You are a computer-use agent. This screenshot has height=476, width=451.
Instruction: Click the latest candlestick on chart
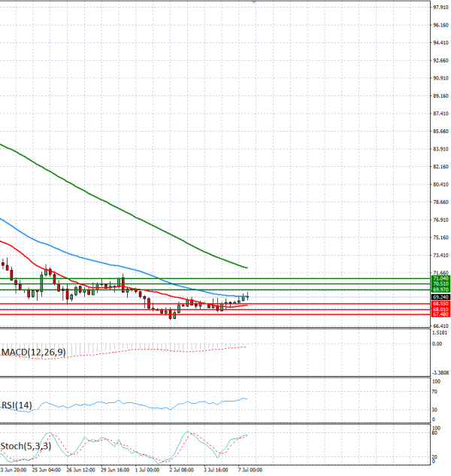coord(248,296)
